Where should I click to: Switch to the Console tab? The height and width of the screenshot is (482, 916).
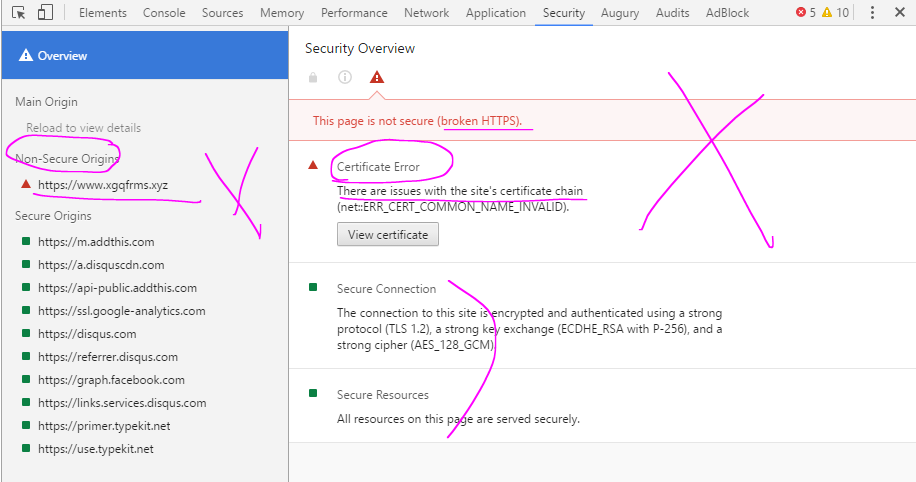pos(164,13)
